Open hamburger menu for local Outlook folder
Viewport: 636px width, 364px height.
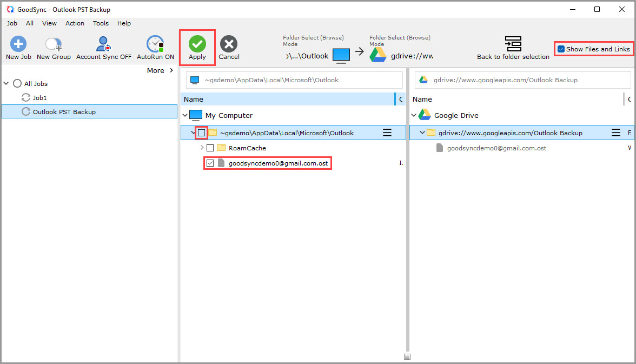point(387,133)
